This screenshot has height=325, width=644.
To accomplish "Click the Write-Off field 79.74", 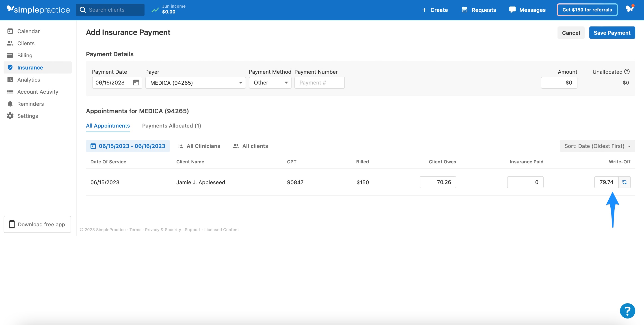I will point(606,182).
